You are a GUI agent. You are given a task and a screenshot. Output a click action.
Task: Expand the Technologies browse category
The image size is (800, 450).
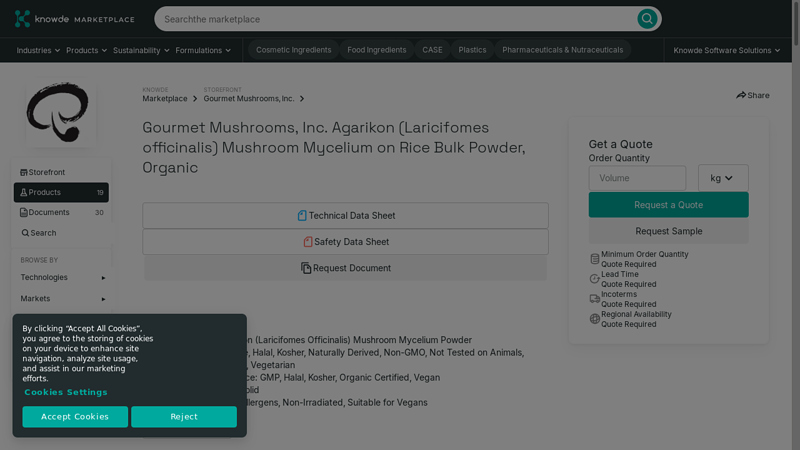click(61, 277)
